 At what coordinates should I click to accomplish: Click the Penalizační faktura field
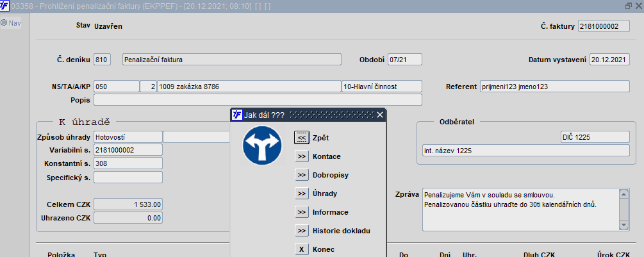[x=231, y=60]
